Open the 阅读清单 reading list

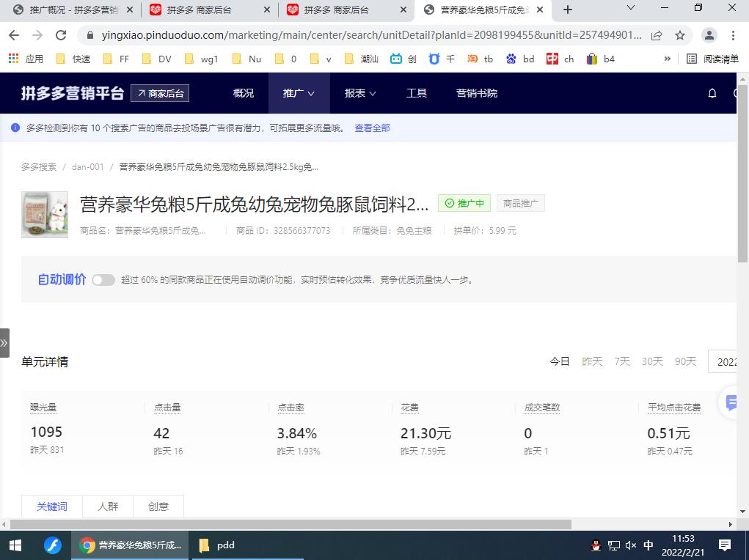tap(713, 59)
